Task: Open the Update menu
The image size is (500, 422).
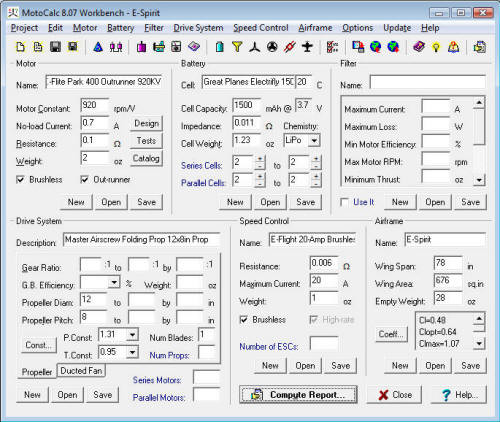Action: point(397,28)
